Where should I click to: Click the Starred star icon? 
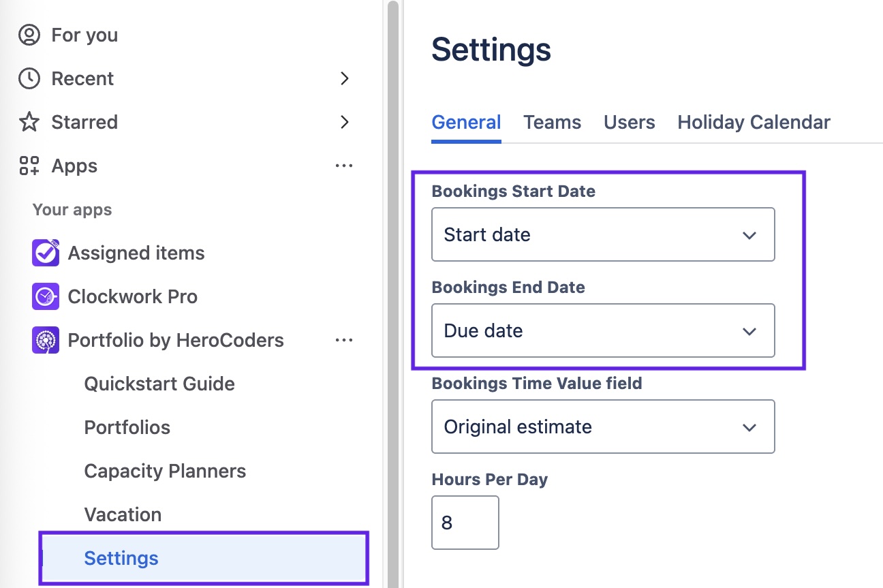point(29,123)
